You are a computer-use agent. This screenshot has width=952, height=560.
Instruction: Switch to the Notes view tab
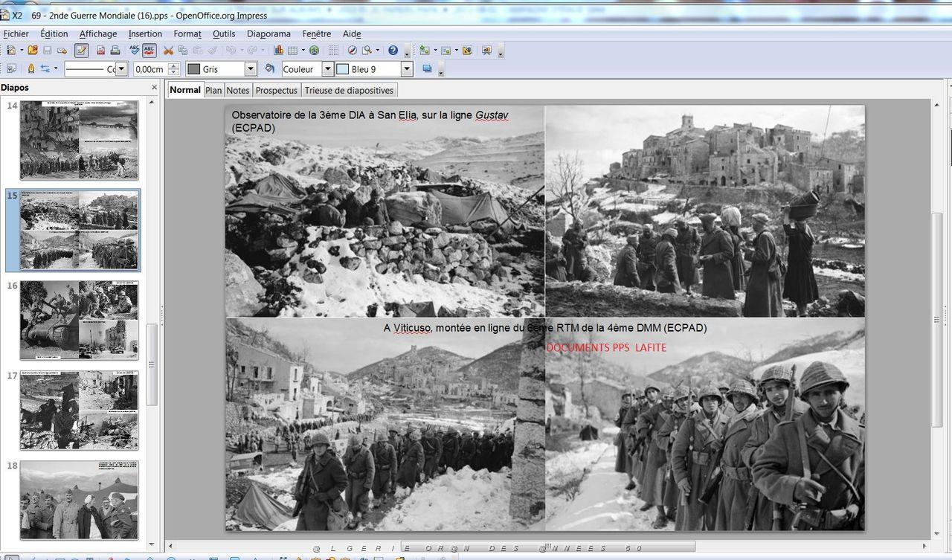click(238, 90)
